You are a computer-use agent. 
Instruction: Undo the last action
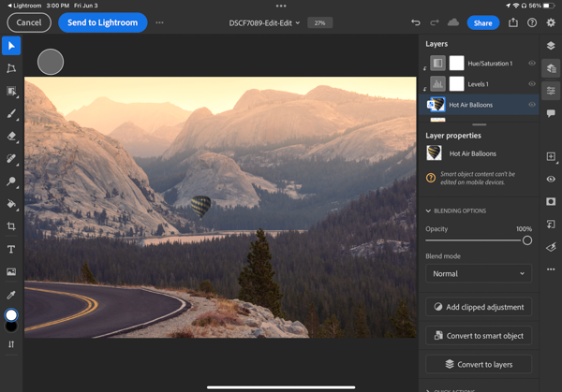click(415, 22)
